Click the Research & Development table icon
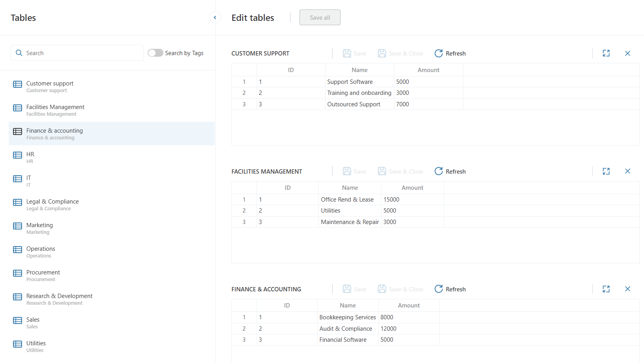 [x=17, y=297]
